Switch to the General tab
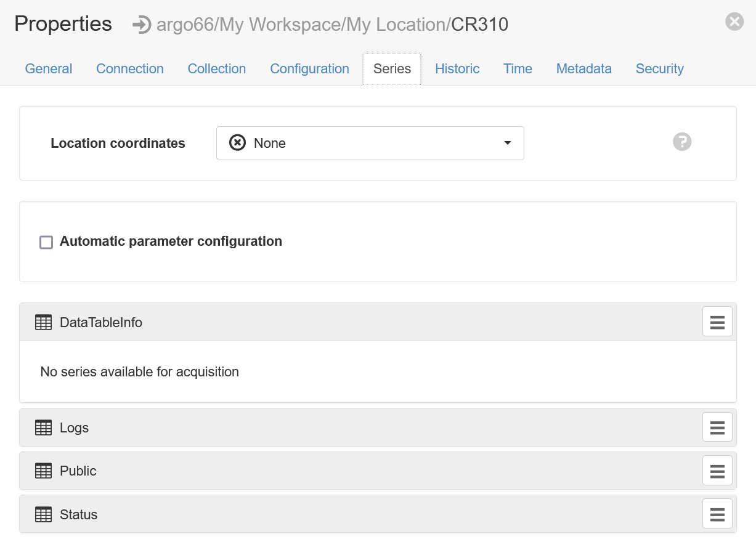The width and height of the screenshot is (756, 547). (x=49, y=68)
